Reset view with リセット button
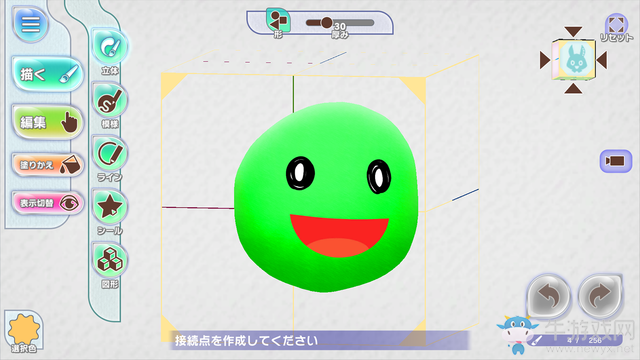 coord(616,28)
